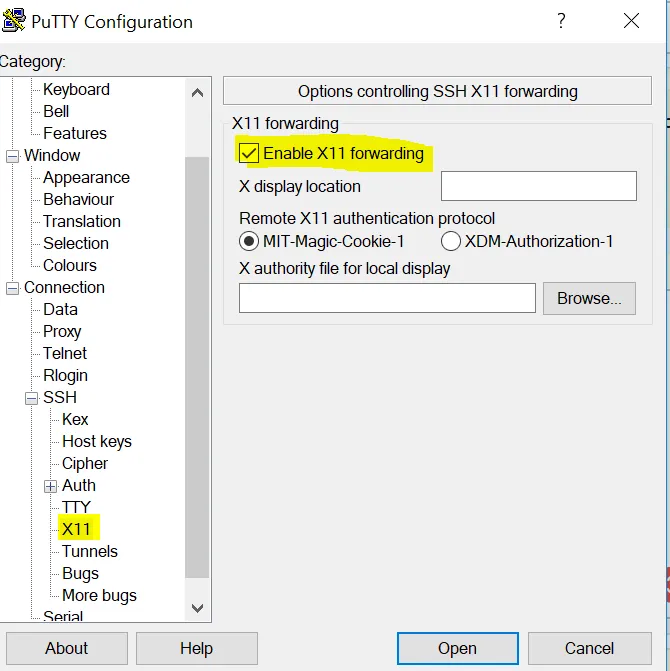Image resolution: width=670 pixels, height=671 pixels.
Task: Open the More bugs category
Action: pyautogui.click(x=99, y=596)
